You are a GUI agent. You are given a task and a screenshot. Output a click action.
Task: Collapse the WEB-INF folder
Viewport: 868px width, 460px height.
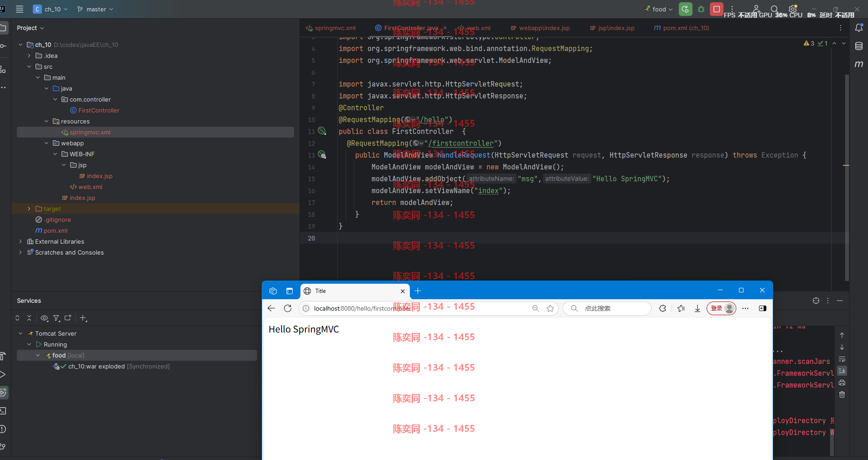(x=55, y=154)
